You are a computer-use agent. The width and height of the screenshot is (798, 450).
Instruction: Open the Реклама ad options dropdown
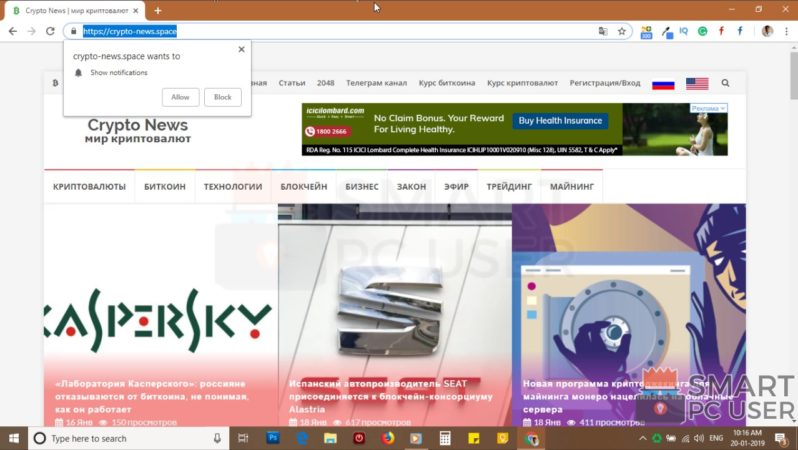tap(708, 108)
